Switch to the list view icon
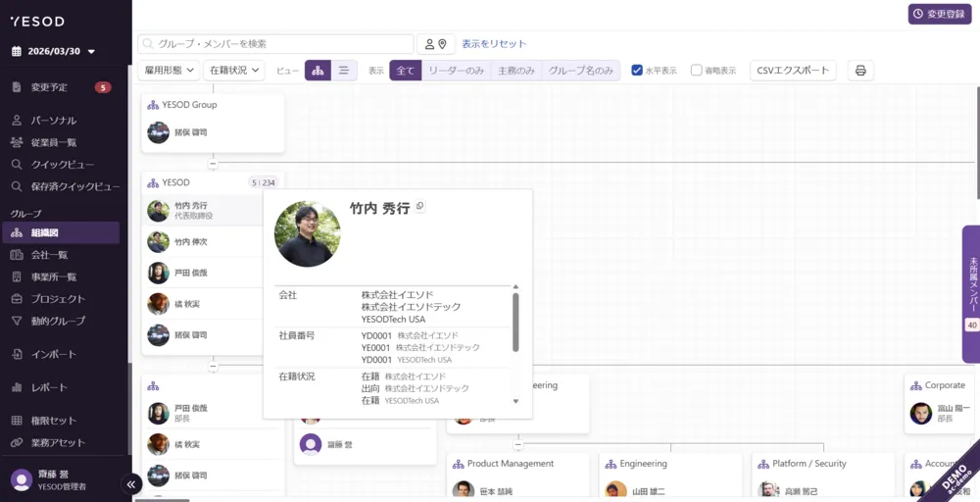The height and width of the screenshot is (502, 980). 344,71
